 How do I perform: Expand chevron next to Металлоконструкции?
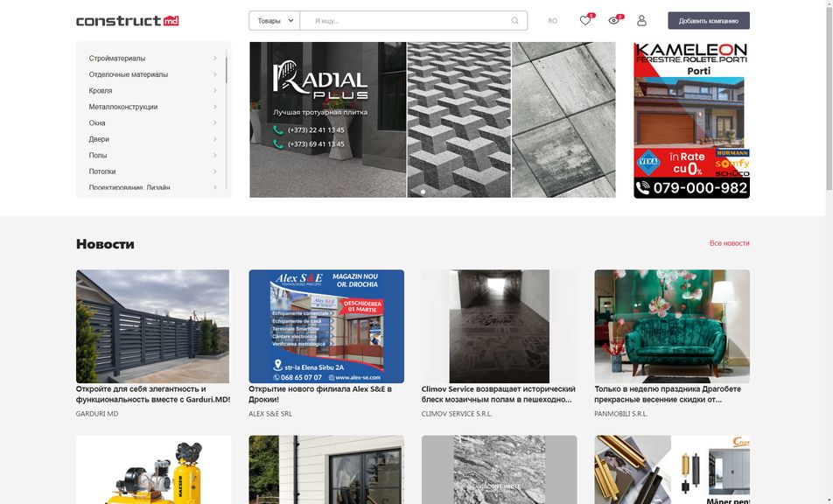[215, 107]
